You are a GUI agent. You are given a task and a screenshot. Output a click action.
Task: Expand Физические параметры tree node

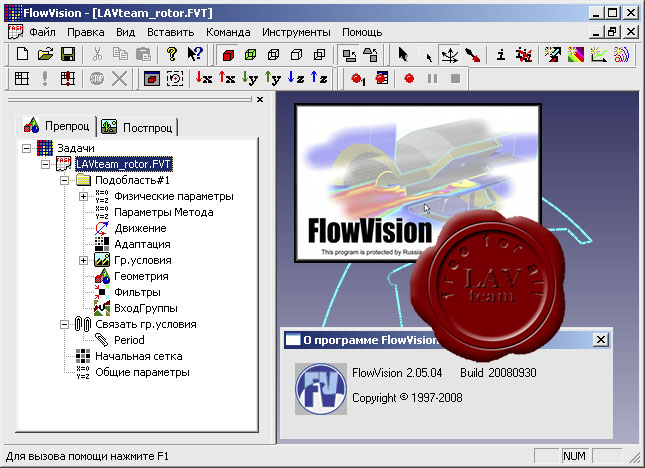pos(83,197)
